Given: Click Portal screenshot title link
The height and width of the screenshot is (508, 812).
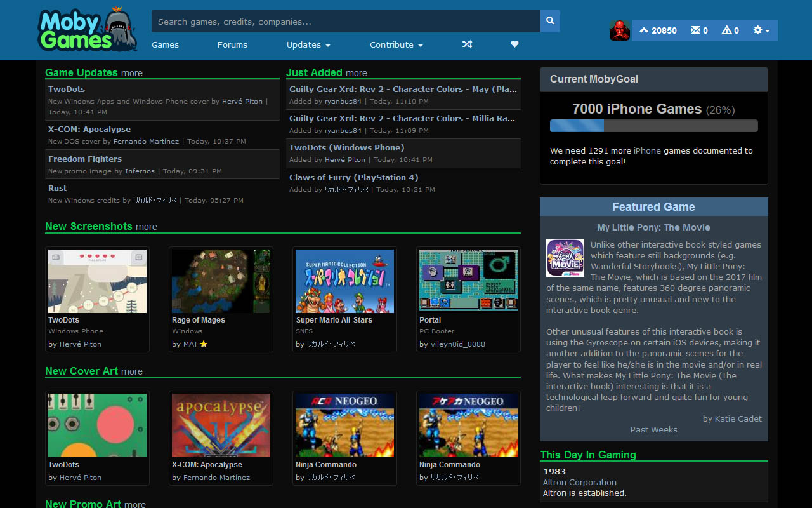Looking at the screenshot, I should click(430, 320).
